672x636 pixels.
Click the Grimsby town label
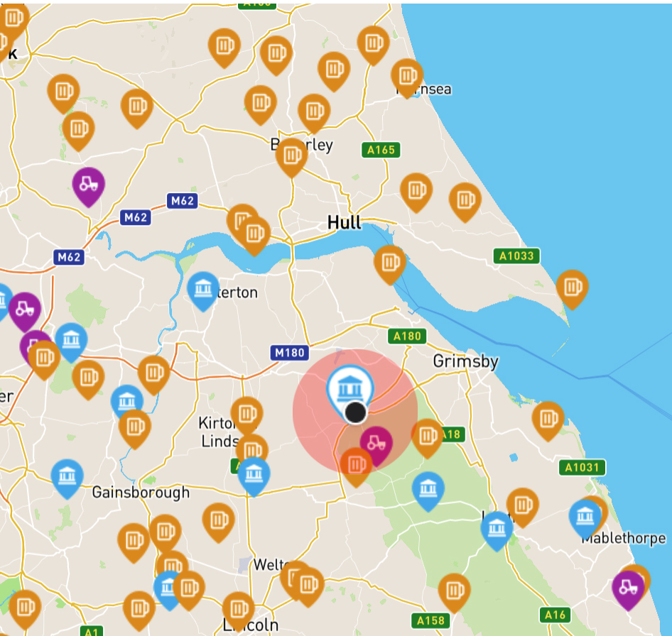[466, 361]
